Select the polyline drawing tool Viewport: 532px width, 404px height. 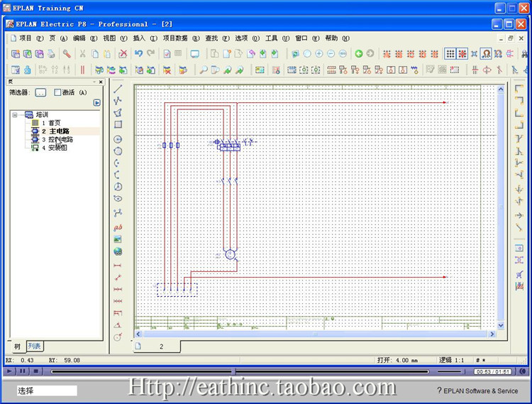point(118,101)
